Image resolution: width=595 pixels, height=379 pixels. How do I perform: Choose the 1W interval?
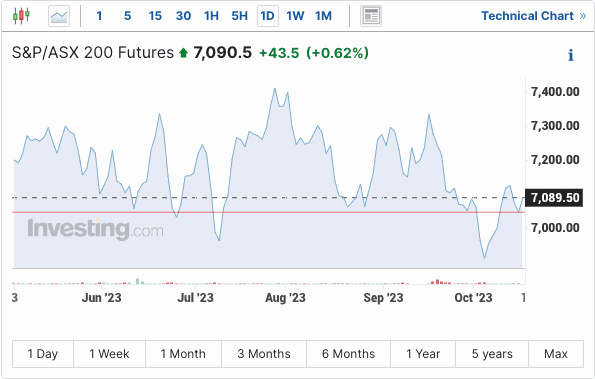(x=295, y=16)
